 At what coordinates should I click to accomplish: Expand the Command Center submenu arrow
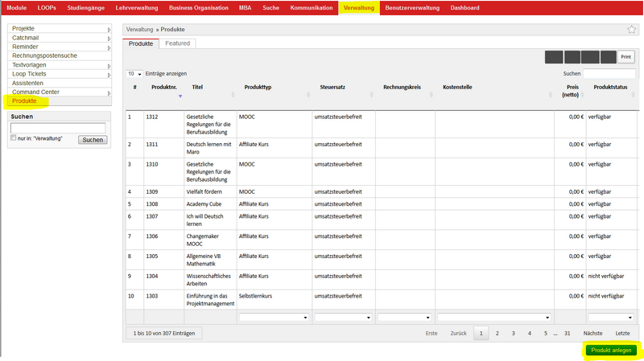109,93
